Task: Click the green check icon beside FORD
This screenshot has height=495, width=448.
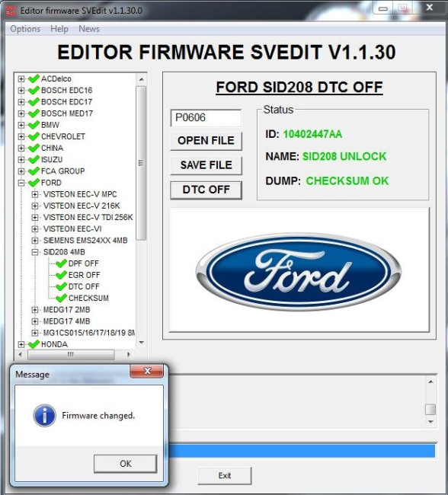Action: pyautogui.click(x=34, y=183)
